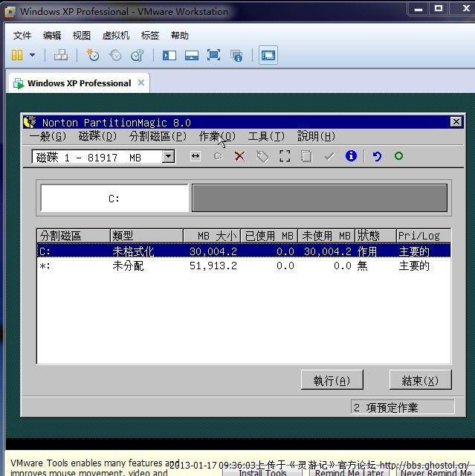Screen dimensions: 475x476
Task: Open the 工具(T) tools menu
Action: [x=266, y=136]
